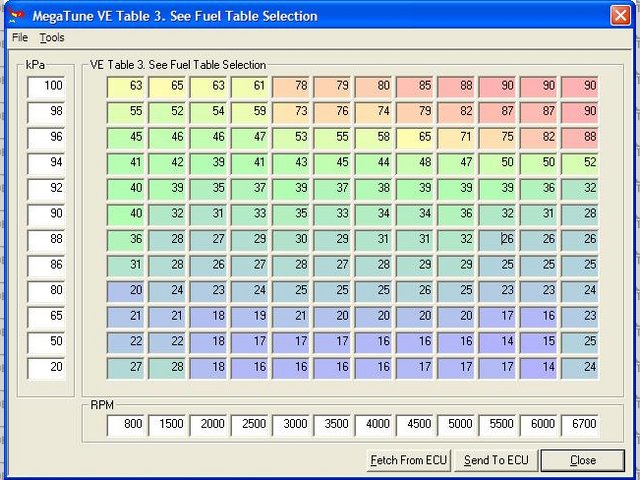Select the 80 kPa bin field
640x480 pixels.
pos(46,291)
